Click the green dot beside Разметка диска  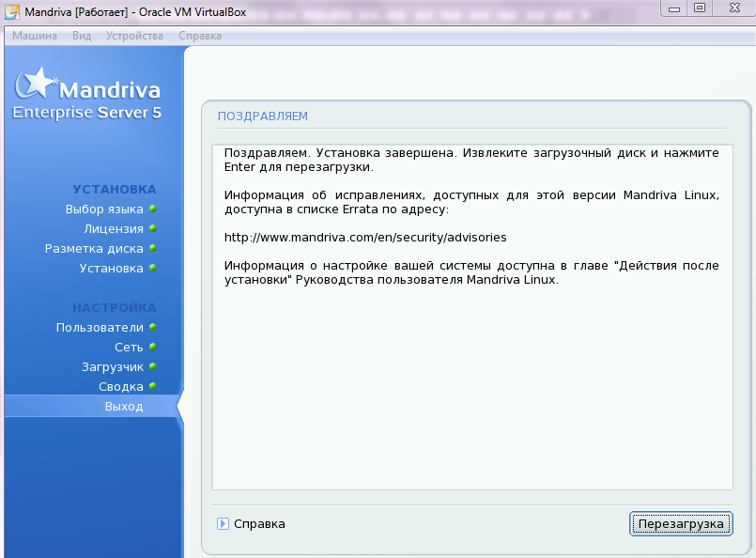click(x=153, y=248)
